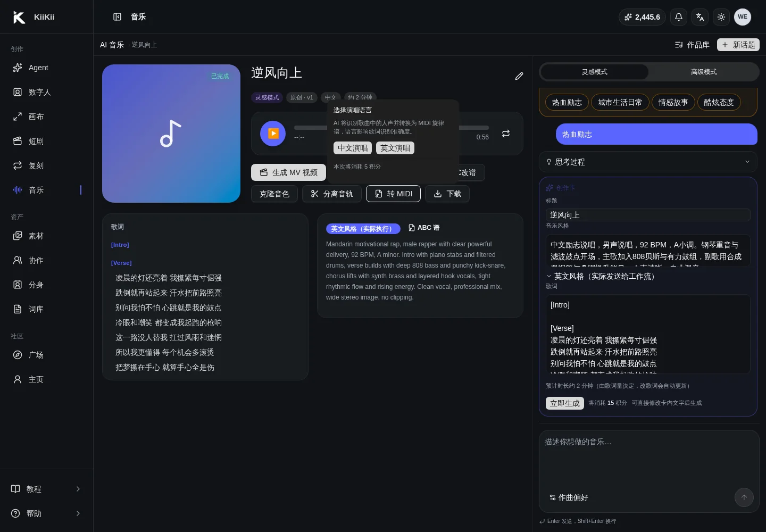Screen dimensions: 766x532
Task: Click the send arrow button
Action: click(x=744, y=497)
